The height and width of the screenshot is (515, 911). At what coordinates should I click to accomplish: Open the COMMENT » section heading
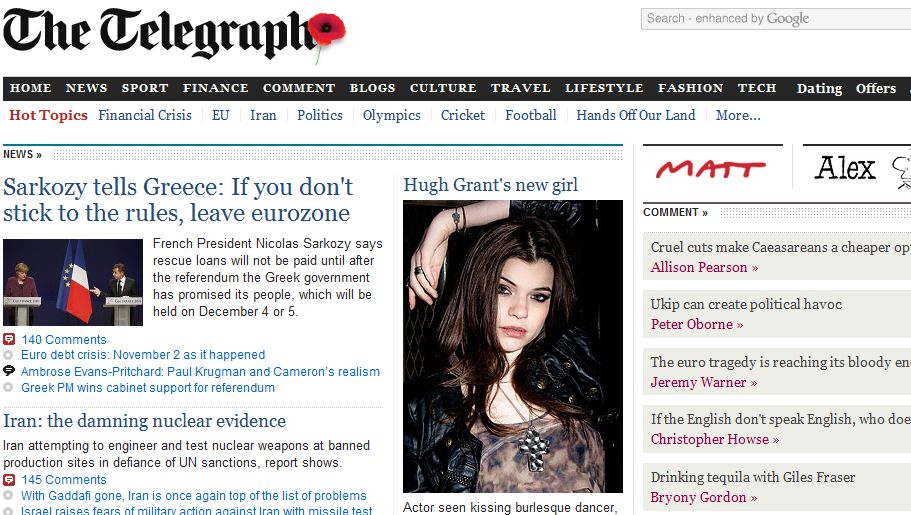[675, 213]
